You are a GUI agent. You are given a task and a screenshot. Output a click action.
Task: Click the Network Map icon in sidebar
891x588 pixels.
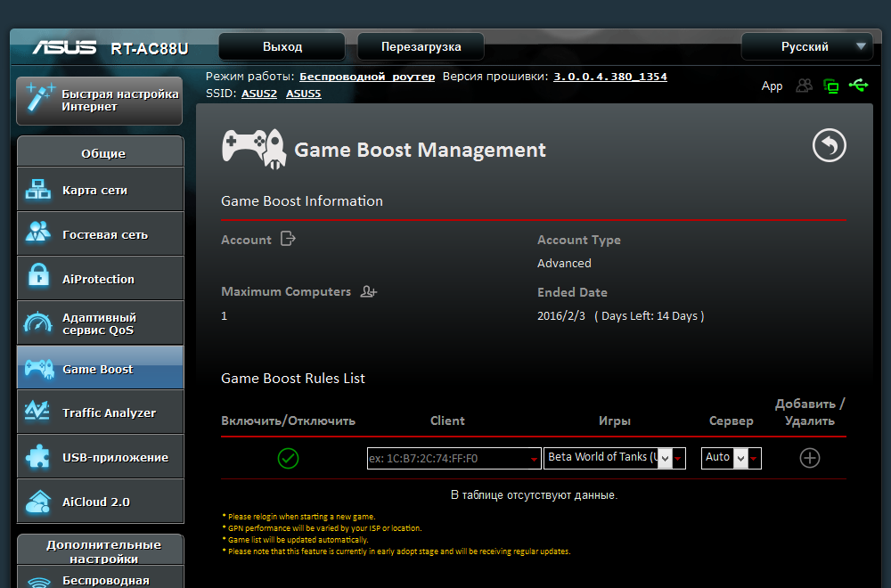pyautogui.click(x=38, y=189)
